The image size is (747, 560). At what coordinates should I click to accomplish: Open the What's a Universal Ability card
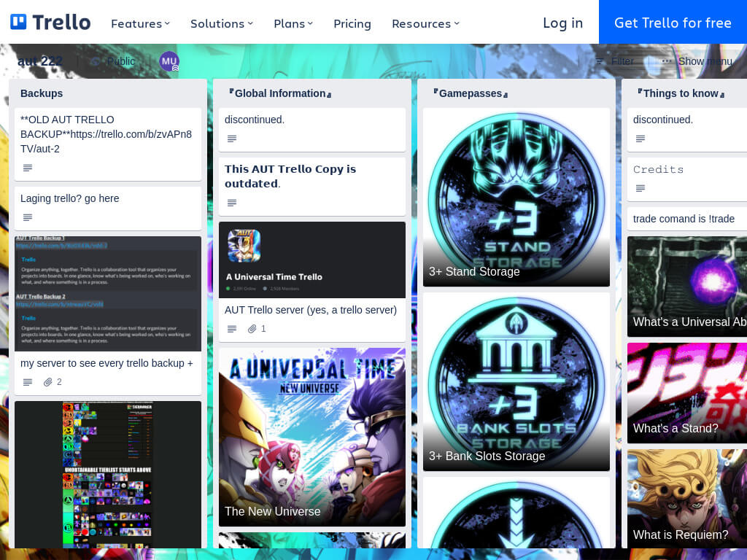[687, 287]
